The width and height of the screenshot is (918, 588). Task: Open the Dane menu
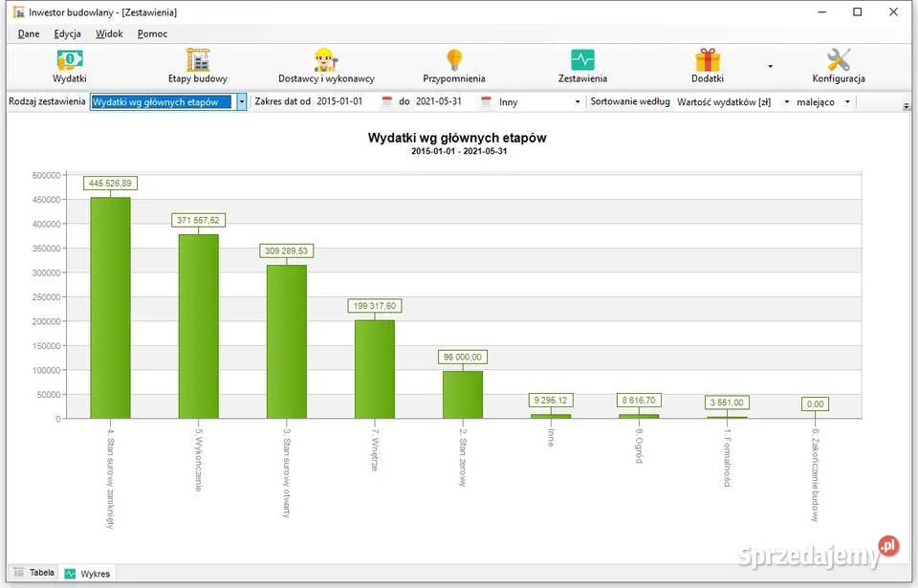click(x=28, y=33)
